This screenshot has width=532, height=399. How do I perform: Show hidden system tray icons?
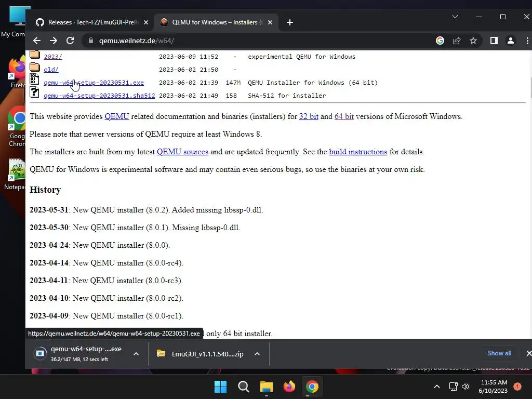pyautogui.click(x=436, y=387)
